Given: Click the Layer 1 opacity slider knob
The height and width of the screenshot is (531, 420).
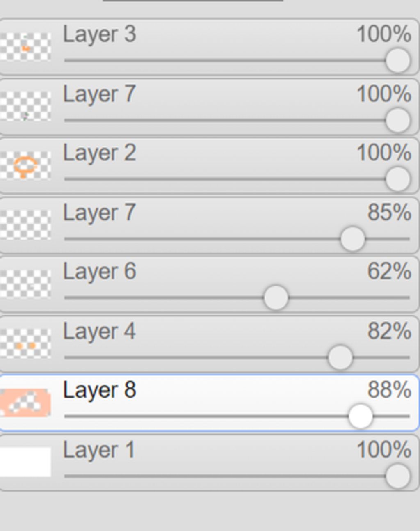Looking at the screenshot, I should 397,476.
